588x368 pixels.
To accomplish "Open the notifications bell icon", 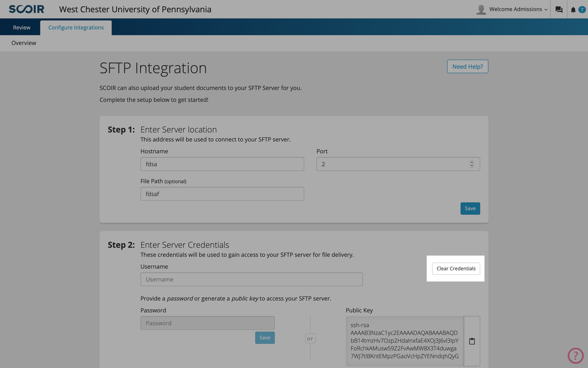I will [x=573, y=10].
